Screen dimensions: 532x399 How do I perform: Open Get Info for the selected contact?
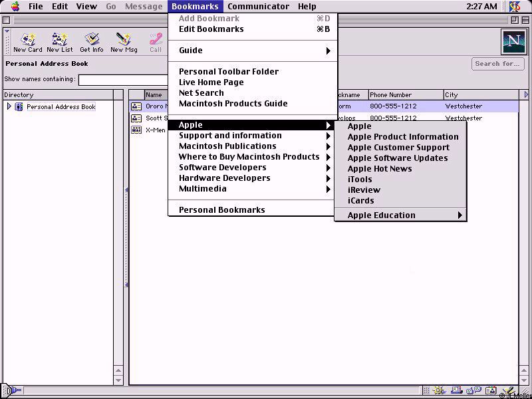pyautogui.click(x=92, y=43)
